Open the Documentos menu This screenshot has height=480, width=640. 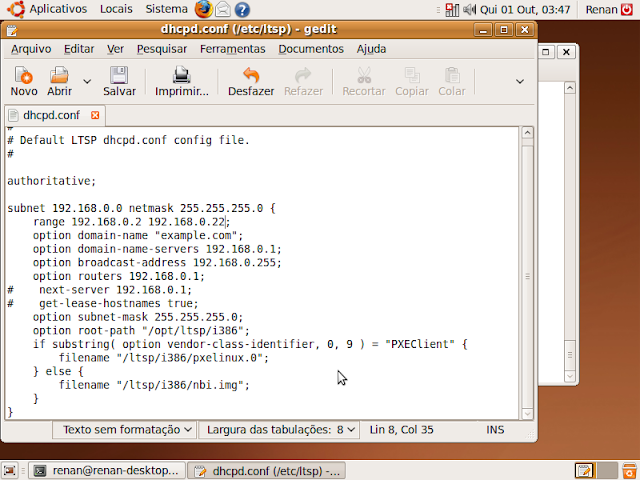click(311, 49)
